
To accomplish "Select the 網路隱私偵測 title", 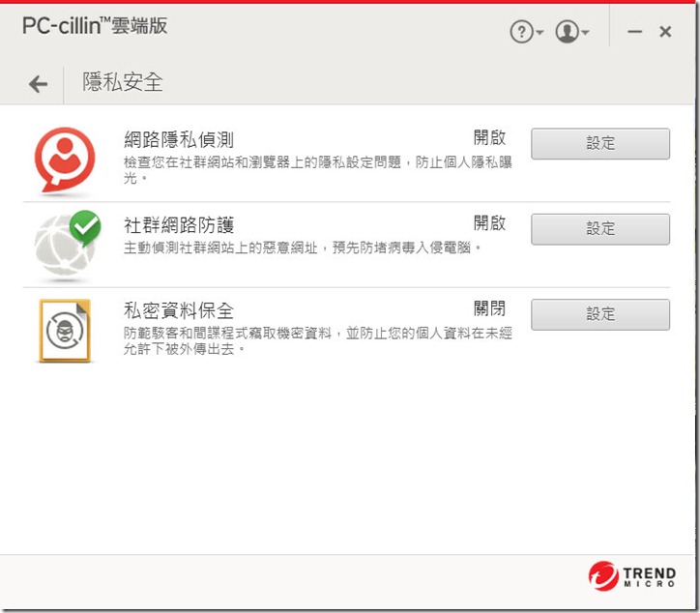I will [179, 140].
